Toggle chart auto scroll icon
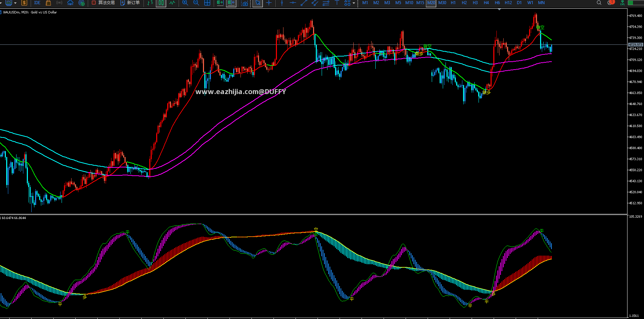Viewport: 644px width, 319px height. coord(220,3)
